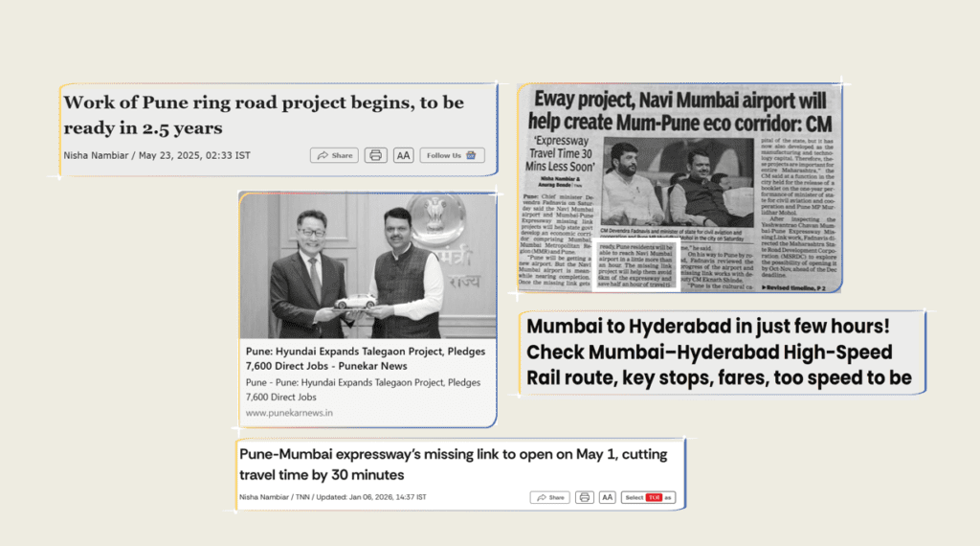The height and width of the screenshot is (546, 980).
Task: Click the Select TOI button
Action: [x=648, y=497]
